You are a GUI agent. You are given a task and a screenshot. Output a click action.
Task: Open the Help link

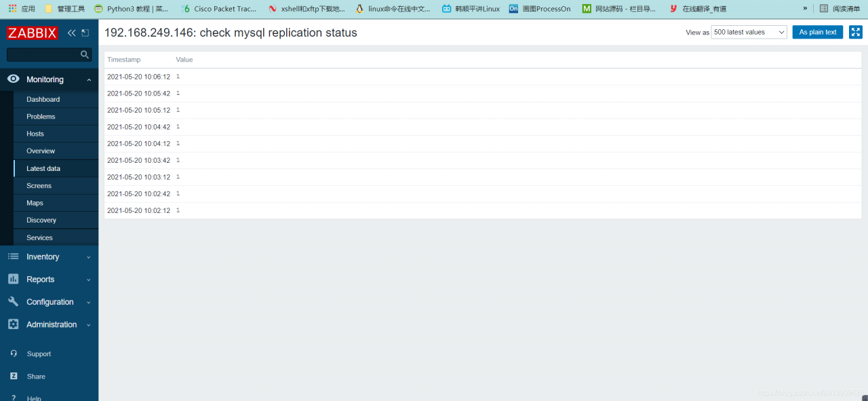click(34, 398)
